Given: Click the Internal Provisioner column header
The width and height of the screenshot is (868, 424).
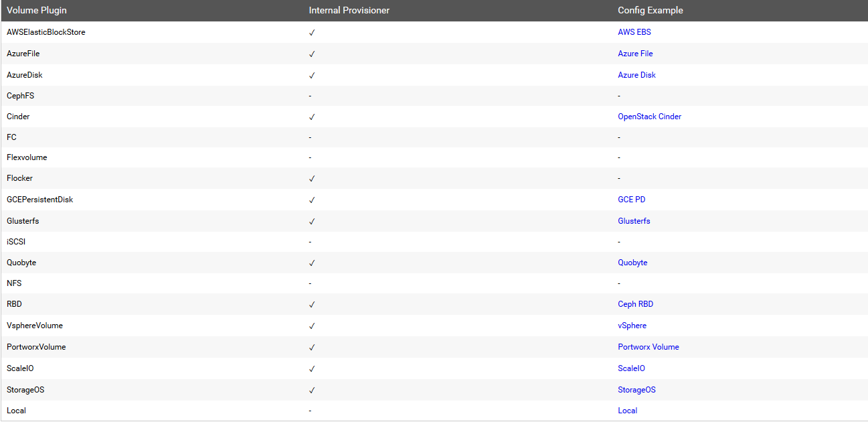Looking at the screenshot, I should click(x=349, y=11).
